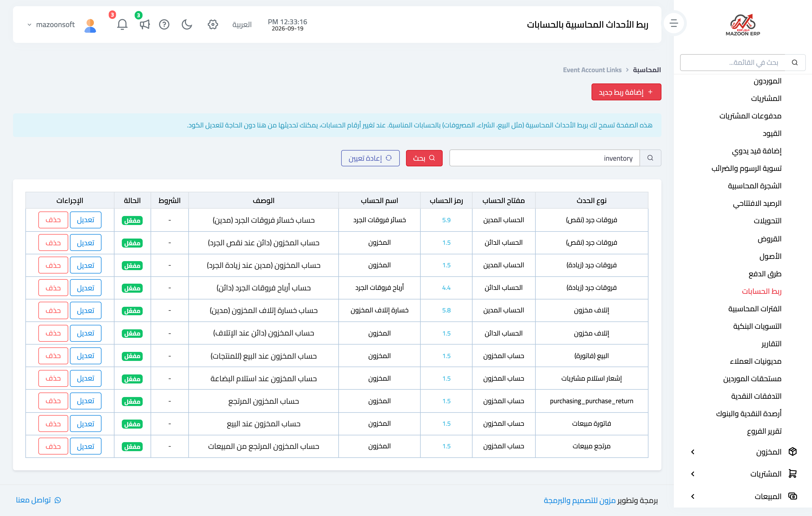Toggle dark mode moon icon
The height and width of the screenshot is (516, 812).
187,25
